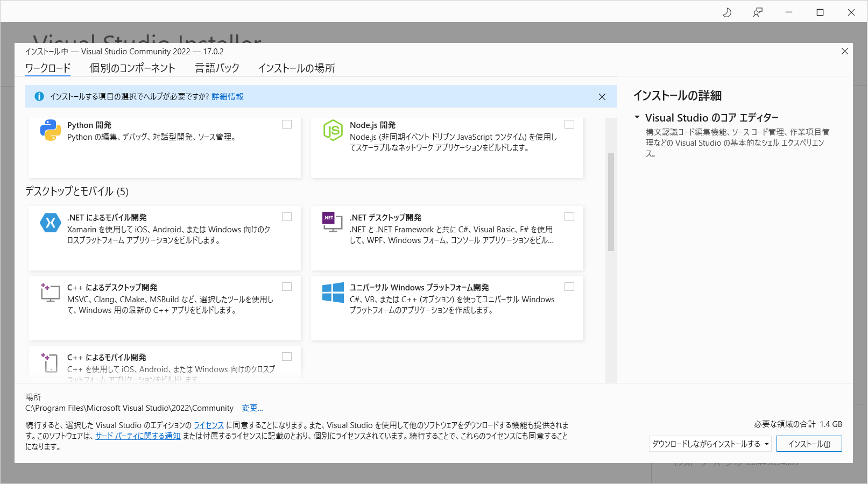Screen dimensions: 868x484
Task: Click the Universal Windows Platform logo icon
Action: pyautogui.click(x=333, y=293)
